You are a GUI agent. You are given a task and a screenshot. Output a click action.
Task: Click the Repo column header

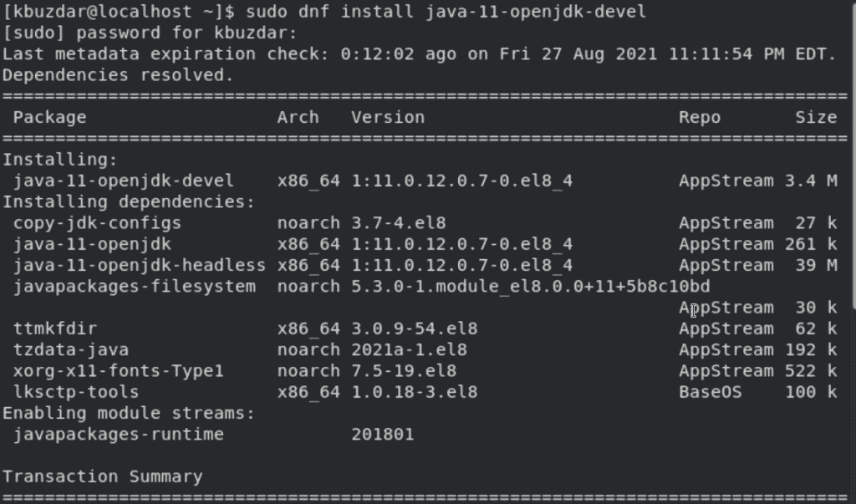(x=699, y=118)
